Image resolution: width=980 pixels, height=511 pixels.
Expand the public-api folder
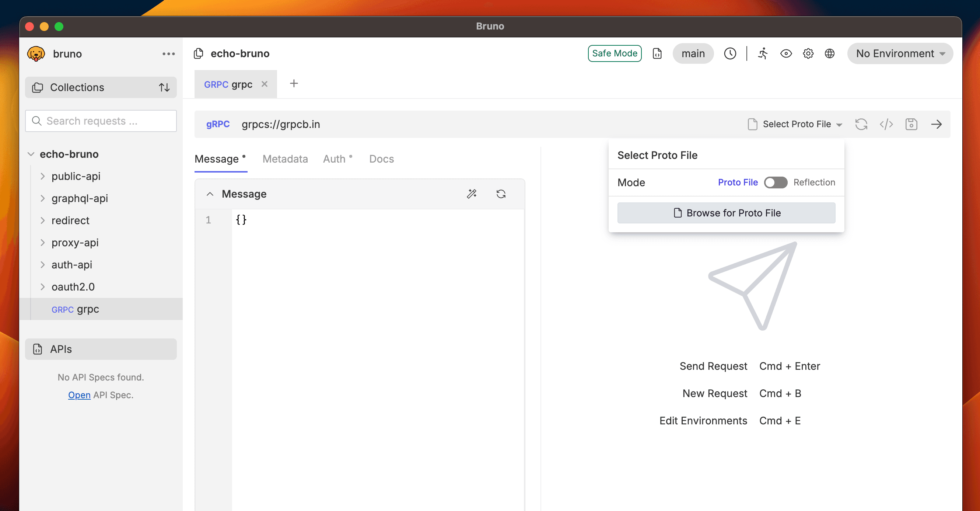tap(43, 176)
